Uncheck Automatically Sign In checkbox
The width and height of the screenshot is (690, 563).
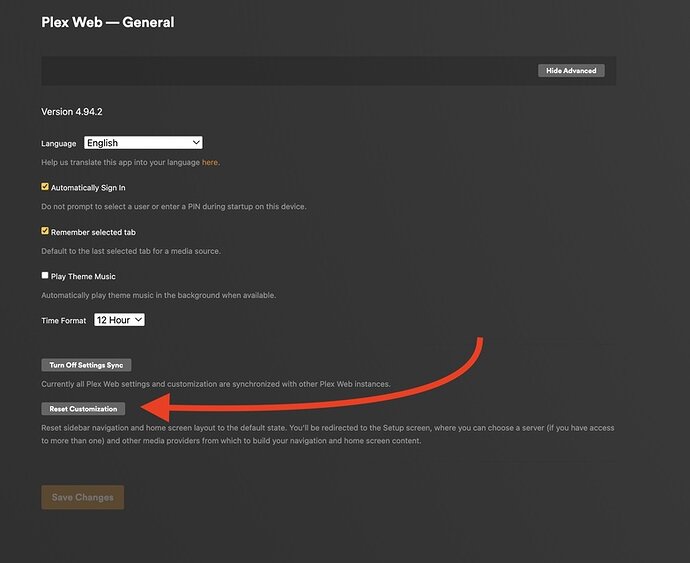45,187
